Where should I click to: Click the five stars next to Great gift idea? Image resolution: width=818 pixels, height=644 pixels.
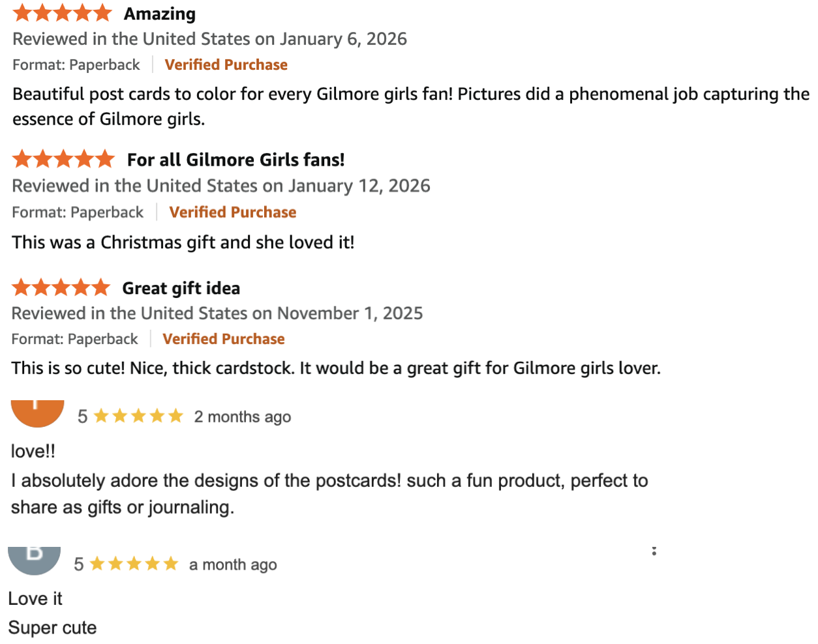[61, 287]
